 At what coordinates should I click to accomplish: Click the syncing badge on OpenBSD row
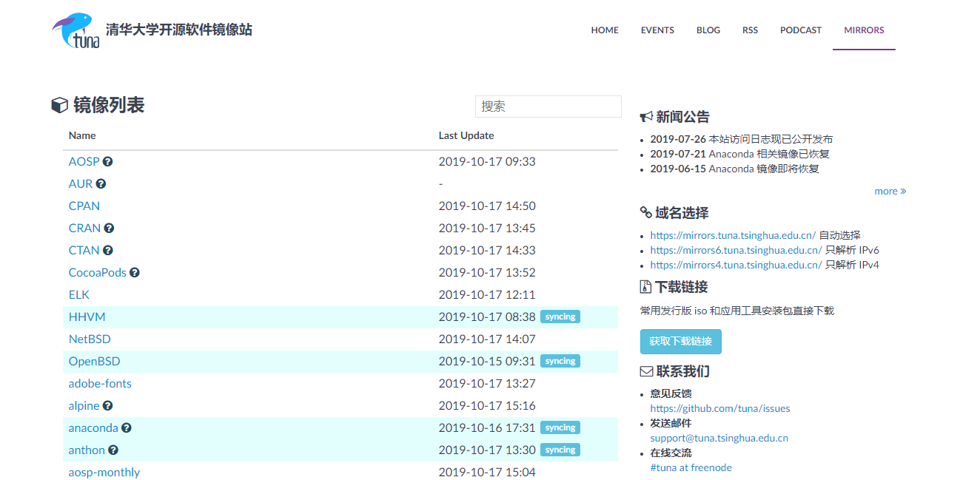(x=560, y=361)
